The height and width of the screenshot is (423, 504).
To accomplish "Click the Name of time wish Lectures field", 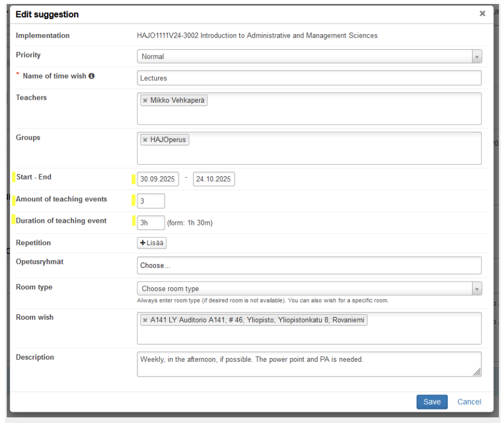I will tap(309, 78).
